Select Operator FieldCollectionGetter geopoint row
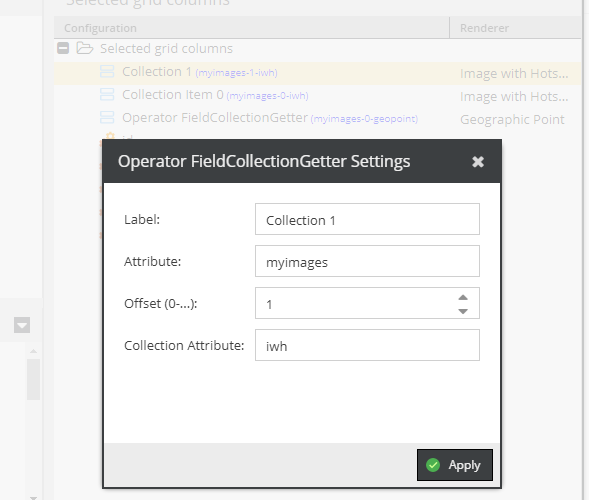The width and height of the screenshot is (589, 500). pyautogui.click(x=317, y=119)
